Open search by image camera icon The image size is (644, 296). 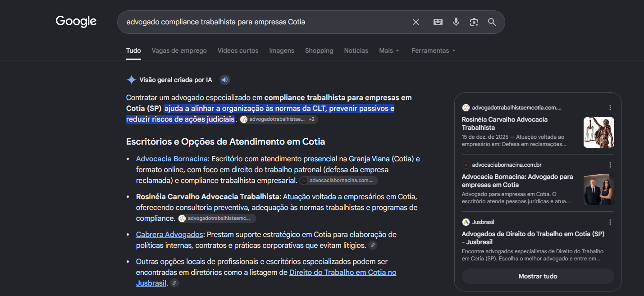474,22
